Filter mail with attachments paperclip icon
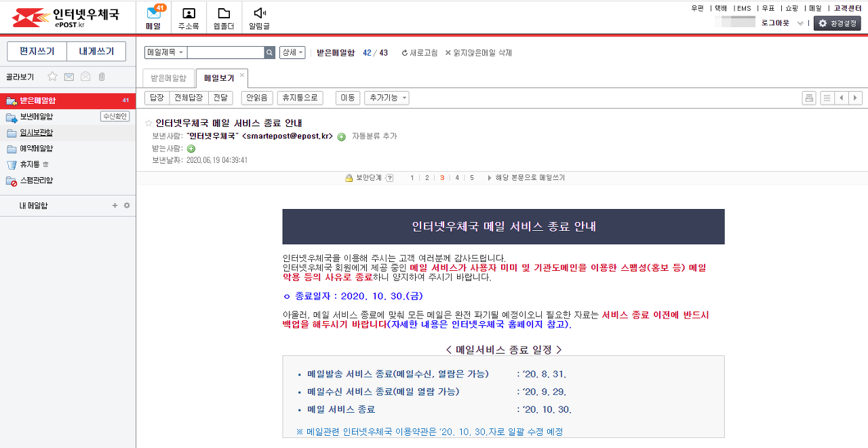Screen dimensions: 868x448 (102, 77)
